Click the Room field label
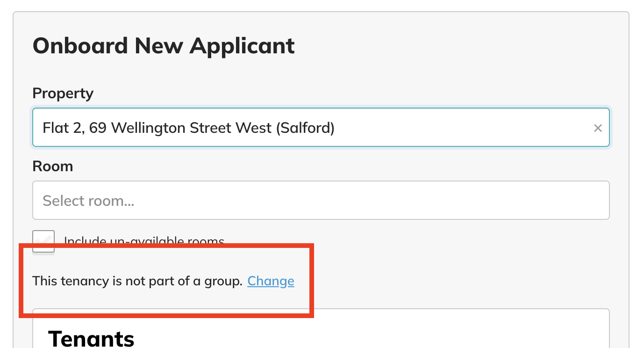Viewport: 644px width, 348px height. (53, 166)
